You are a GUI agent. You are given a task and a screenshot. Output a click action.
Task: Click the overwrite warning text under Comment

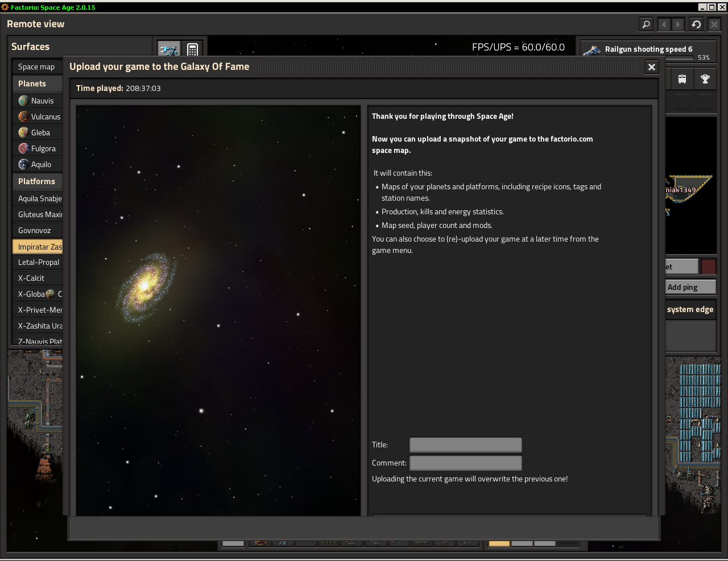(470, 479)
